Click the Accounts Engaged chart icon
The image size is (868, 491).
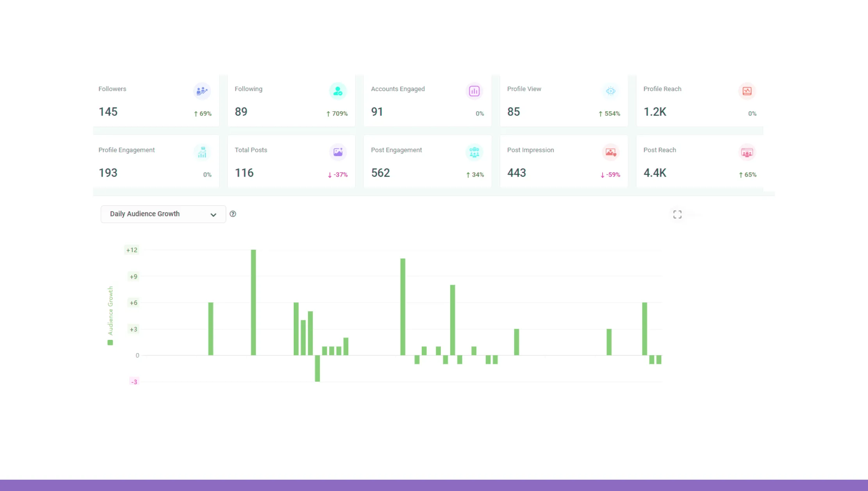click(x=474, y=91)
